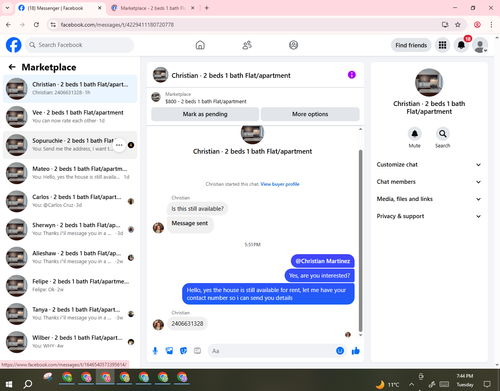Open a new browser tab

pyautogui.click(x=207, y=8)
